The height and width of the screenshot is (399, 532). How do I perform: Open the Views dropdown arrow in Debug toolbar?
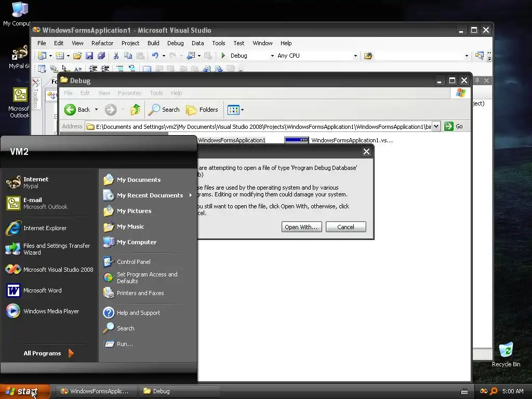pyautogui.click(x=242, y=110)
